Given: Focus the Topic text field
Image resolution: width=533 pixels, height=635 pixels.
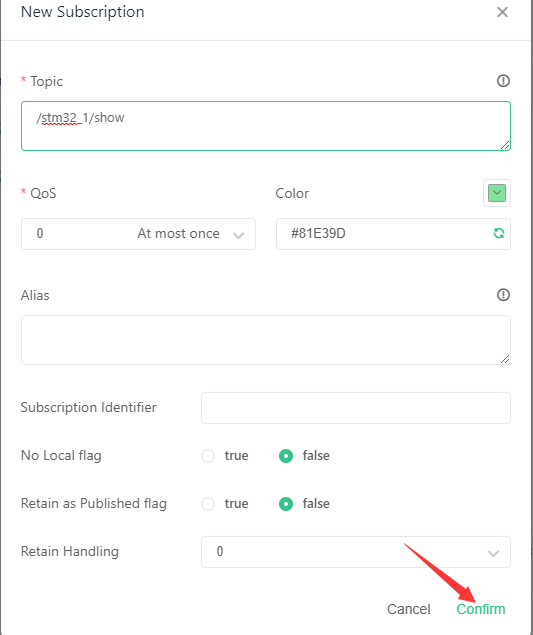Looking at the screenshot, I should pyautogui.click(x=266, y=126).
